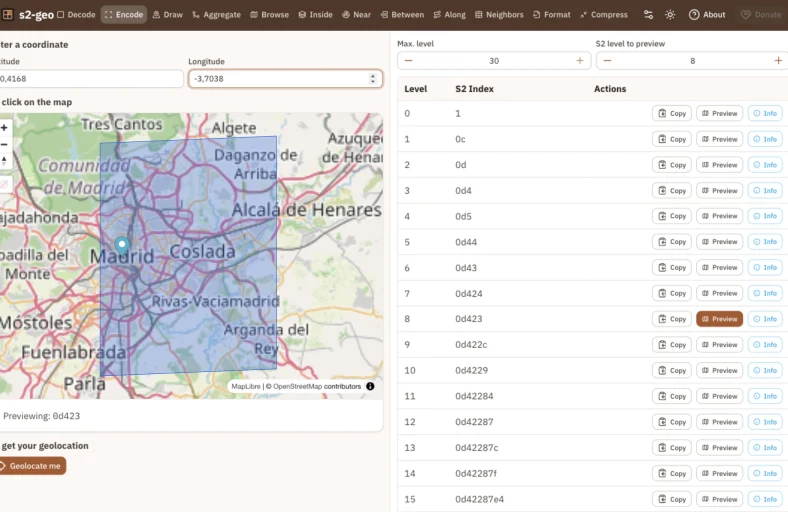Select the Encode tab
Screen dimensions: 788x512
pos(124,15)
